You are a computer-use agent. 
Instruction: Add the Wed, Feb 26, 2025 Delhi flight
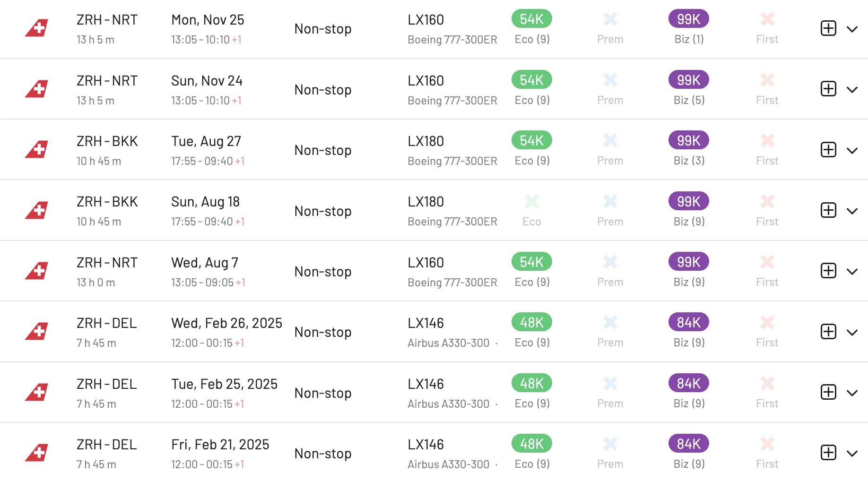tap(828, 332)
